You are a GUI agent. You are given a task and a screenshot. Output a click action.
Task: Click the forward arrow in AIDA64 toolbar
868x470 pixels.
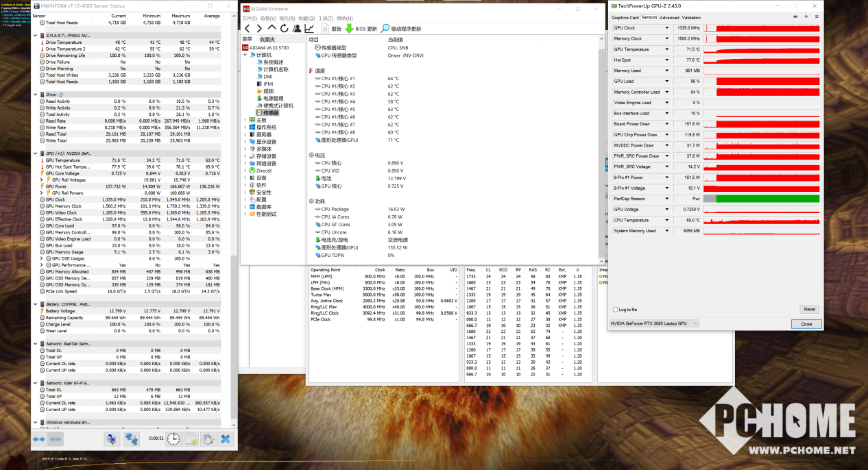click(x=259, y=29)
